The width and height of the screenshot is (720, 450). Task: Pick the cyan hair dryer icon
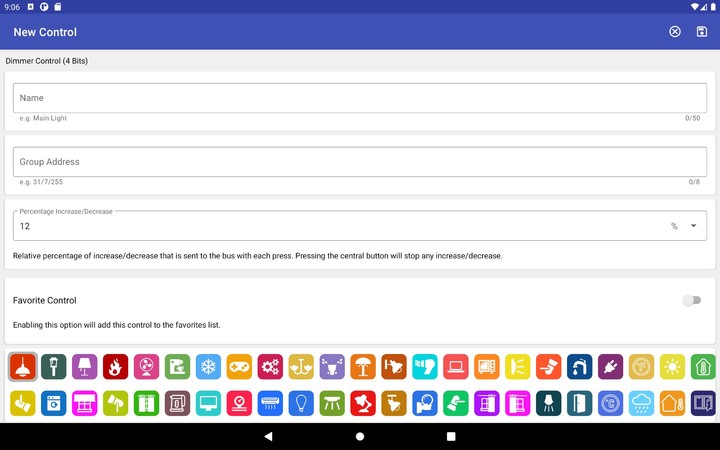point(425,366)
